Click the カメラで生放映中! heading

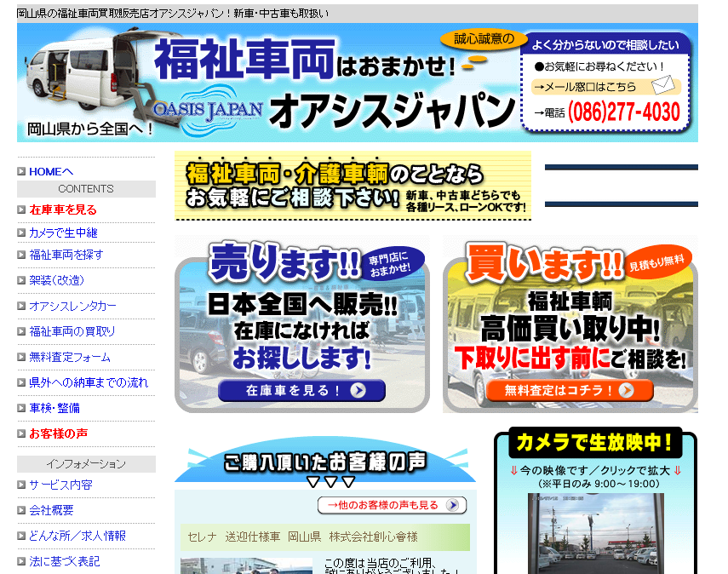click(595, 442)
